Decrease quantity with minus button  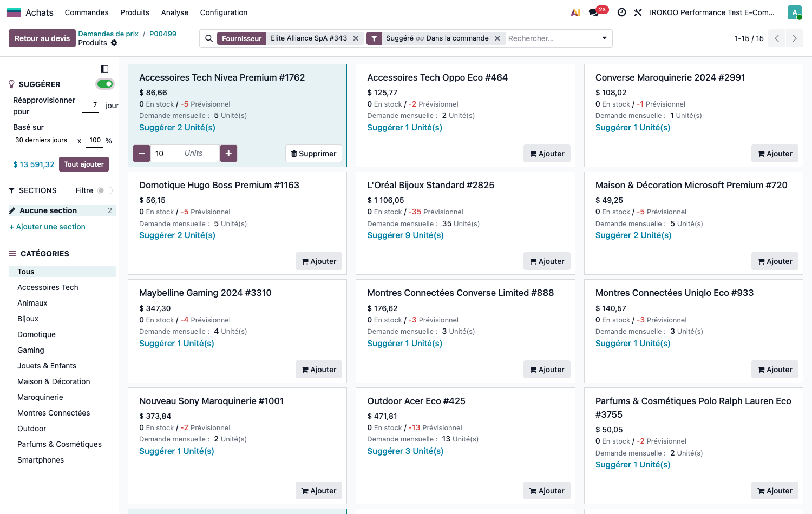click(141, 154)
